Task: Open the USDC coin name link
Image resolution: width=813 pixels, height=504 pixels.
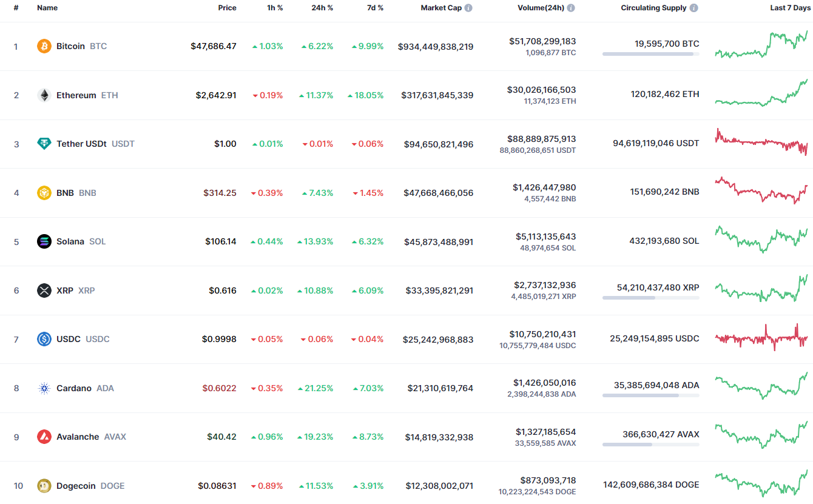Action: click(69, 339)
